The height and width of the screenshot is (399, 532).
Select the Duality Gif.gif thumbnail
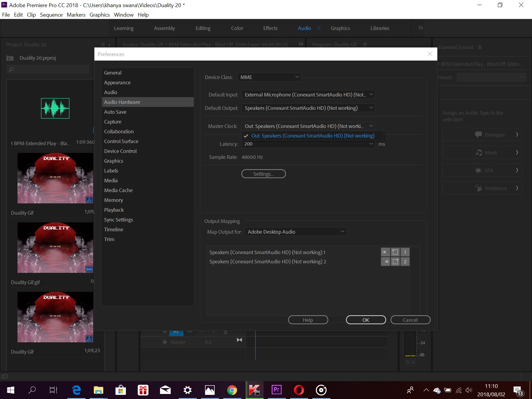coord(55,248)
